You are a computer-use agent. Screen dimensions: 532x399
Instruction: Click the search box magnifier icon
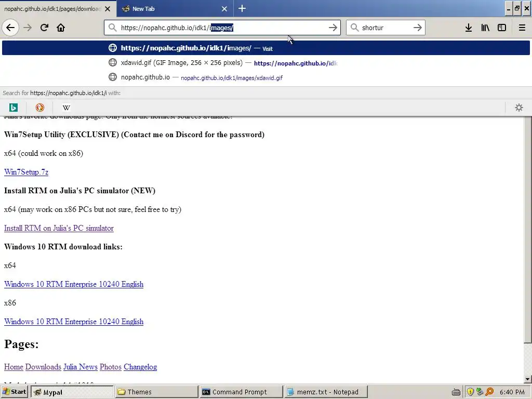point(354,28)
